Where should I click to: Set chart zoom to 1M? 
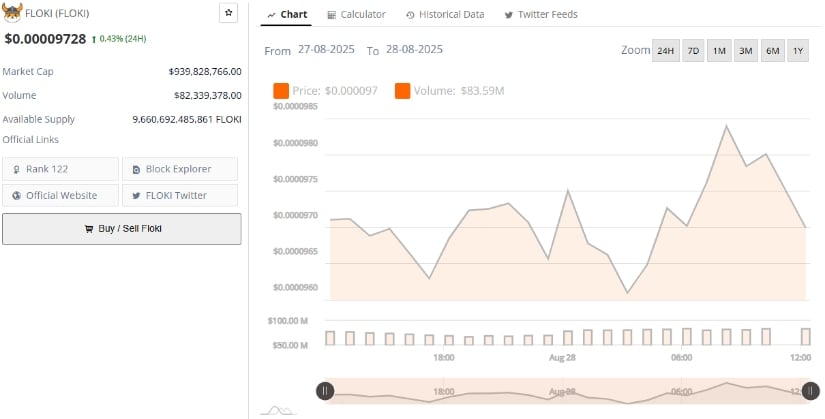coord(719,51)
